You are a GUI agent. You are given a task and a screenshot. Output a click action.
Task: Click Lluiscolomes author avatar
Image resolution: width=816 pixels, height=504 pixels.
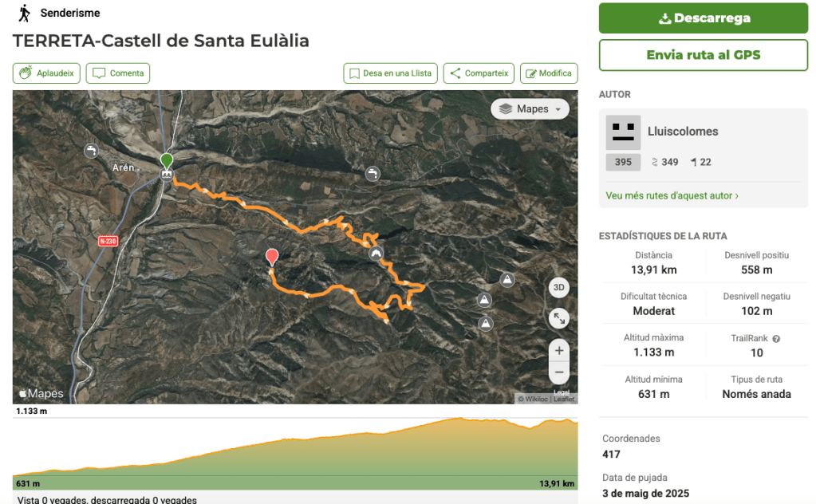pos(623,132)
